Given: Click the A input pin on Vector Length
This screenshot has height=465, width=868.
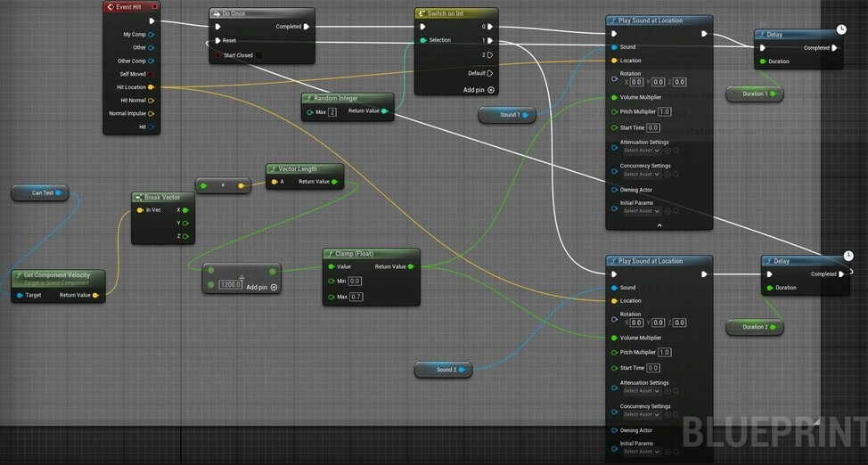Looking at the screenshot, I should [274, 182].
